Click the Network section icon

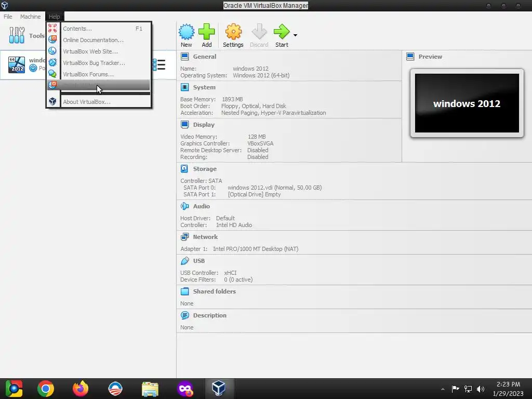pyautogui.click(x=184, y=237)
